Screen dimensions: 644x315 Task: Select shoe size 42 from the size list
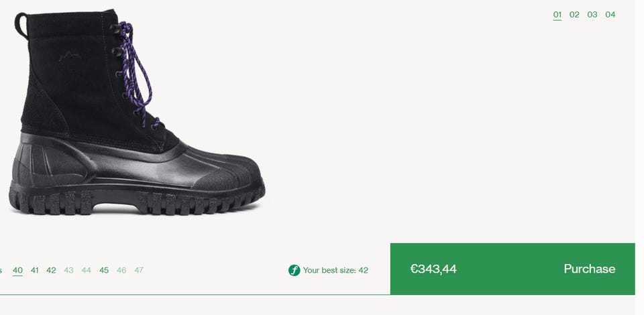pos(51,270)
